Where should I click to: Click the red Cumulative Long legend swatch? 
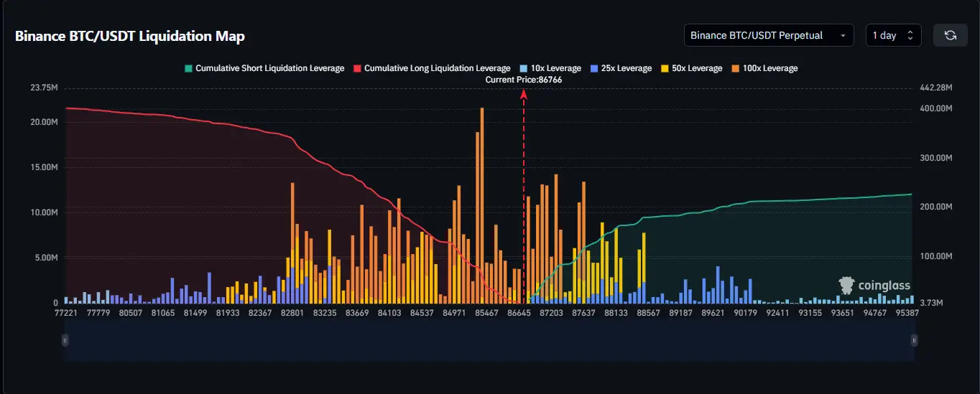coord(357,68)
